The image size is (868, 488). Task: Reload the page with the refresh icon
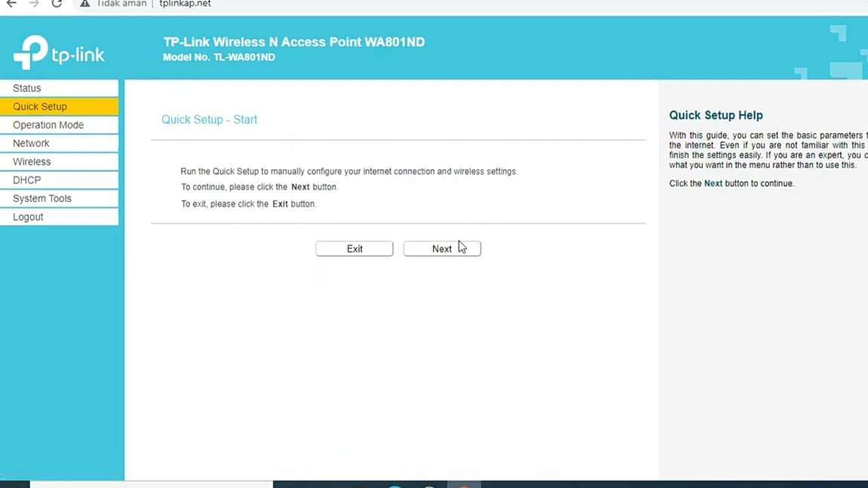[x=57, y=3]
